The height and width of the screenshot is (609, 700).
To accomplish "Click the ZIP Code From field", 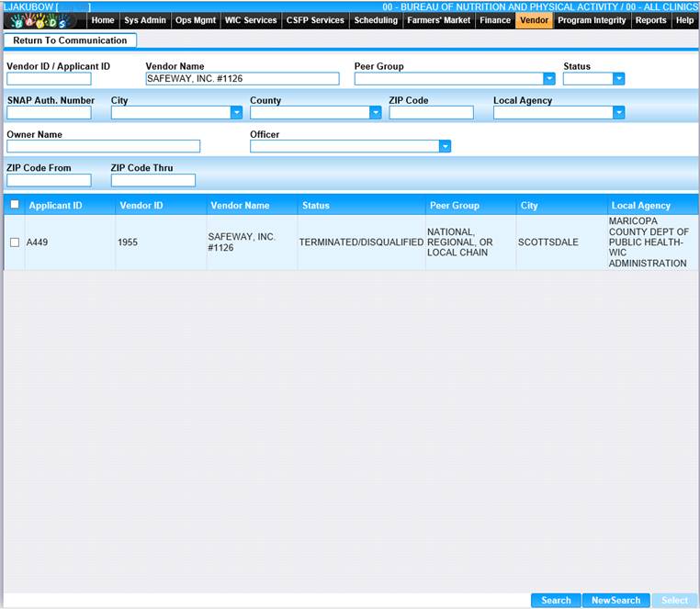I will 49,180.
